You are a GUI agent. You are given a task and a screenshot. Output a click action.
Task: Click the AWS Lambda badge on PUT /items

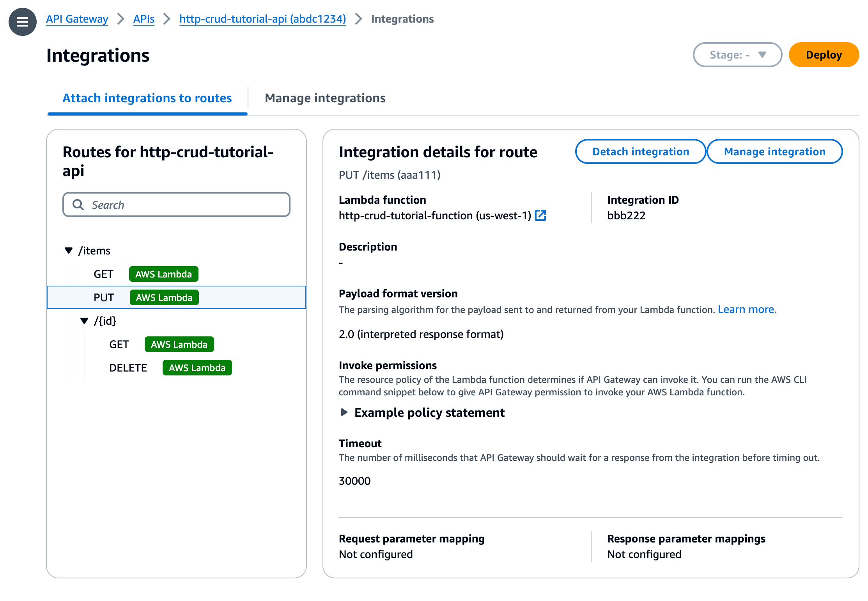point(163,297)
